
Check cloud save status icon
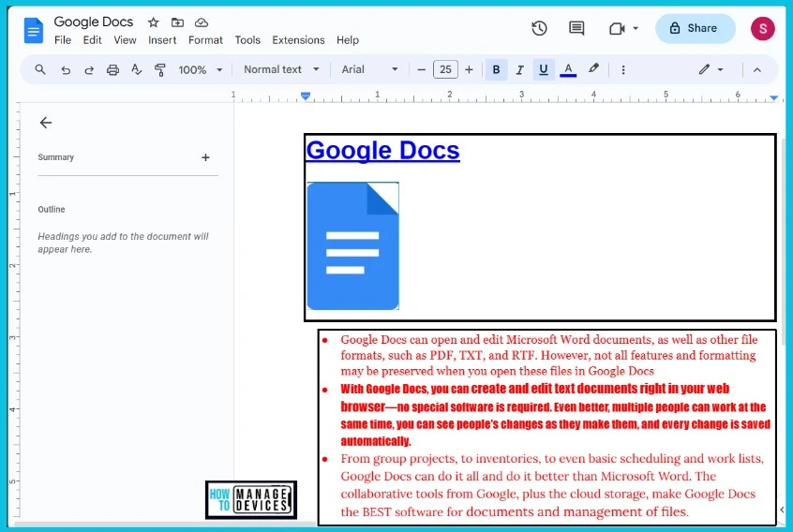202,22
